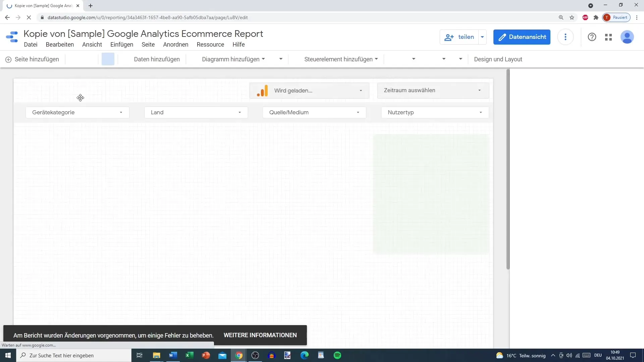
Task: Click the Datenansicht button
Action: tap(522, 37)
